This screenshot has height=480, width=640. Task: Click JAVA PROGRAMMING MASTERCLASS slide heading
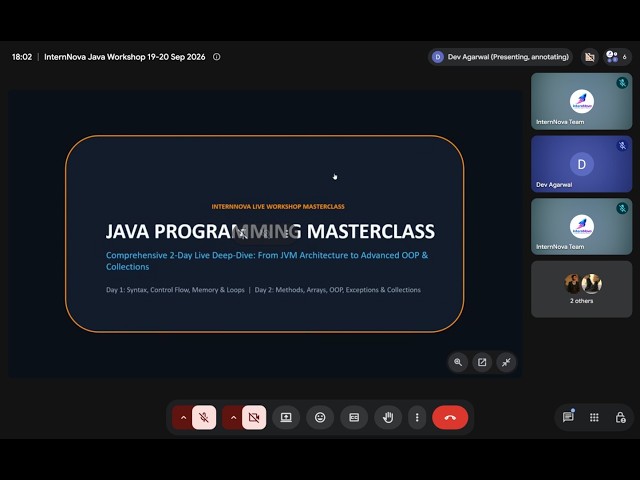point(270,231)
